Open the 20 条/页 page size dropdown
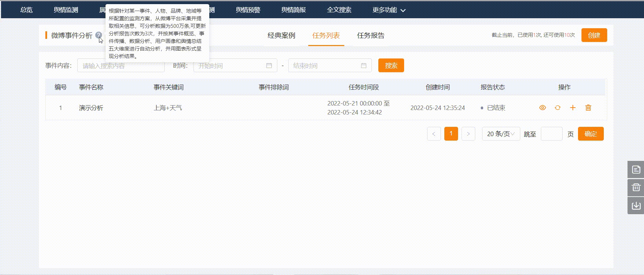 click(x=501, y=134)
